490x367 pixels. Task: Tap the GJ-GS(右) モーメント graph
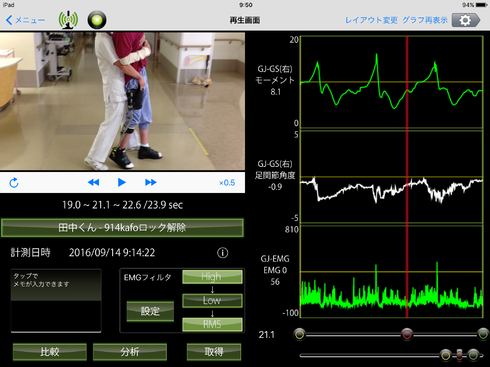point(392,82)
